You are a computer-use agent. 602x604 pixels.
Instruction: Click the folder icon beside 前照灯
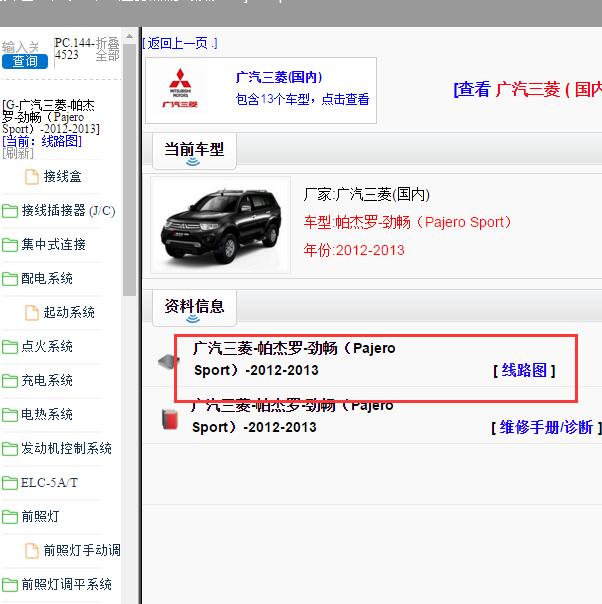coord(10,517)
